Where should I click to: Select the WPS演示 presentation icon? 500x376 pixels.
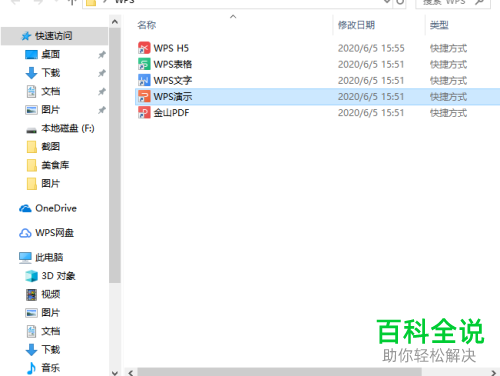[x=144, y=97]
